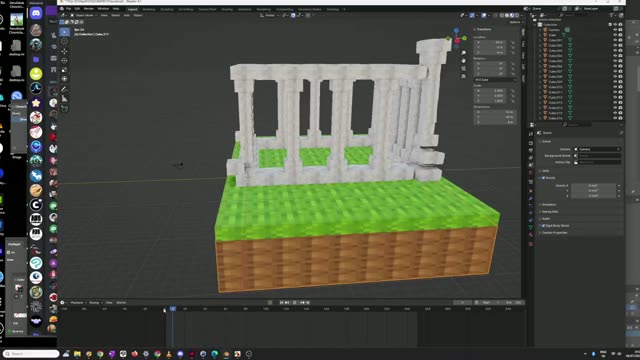640x360 pixels.
Task: Click the viewport pan hand icon
Action: tap(463, 60)
